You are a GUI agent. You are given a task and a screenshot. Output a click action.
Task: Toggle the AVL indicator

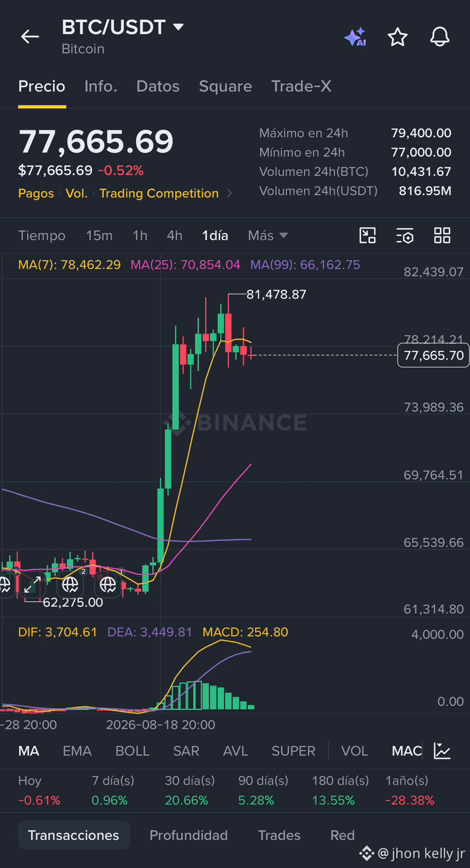235,751
